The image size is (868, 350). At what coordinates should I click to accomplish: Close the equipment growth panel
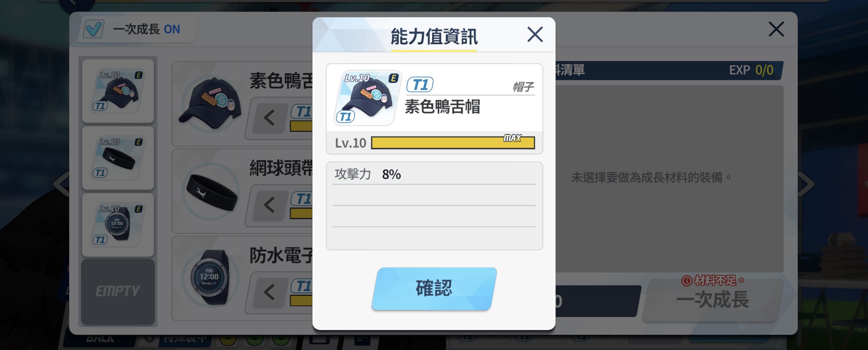pyautogui.click(x=776, y=29)
